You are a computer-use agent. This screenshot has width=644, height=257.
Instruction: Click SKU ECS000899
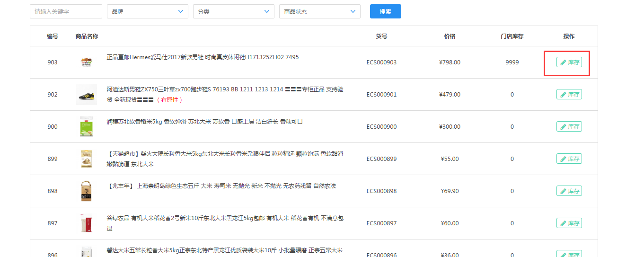tap(381, 159)
